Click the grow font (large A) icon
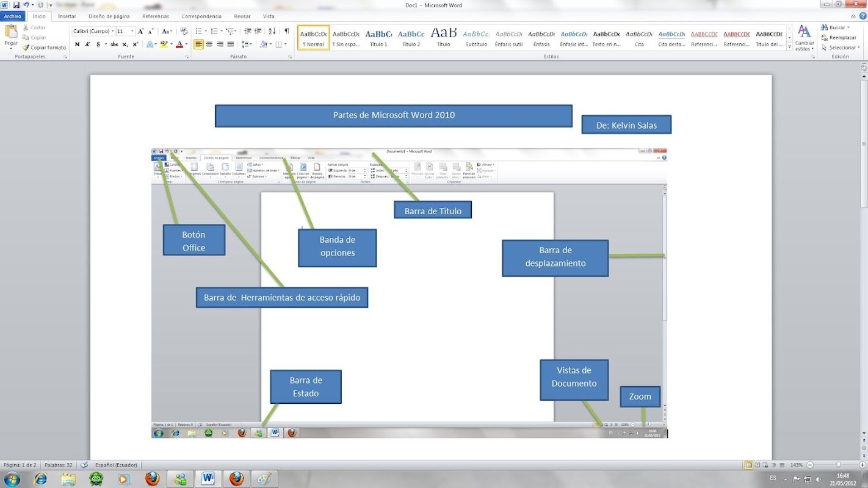This screenshot has height=488, width=868. (141, 31)
